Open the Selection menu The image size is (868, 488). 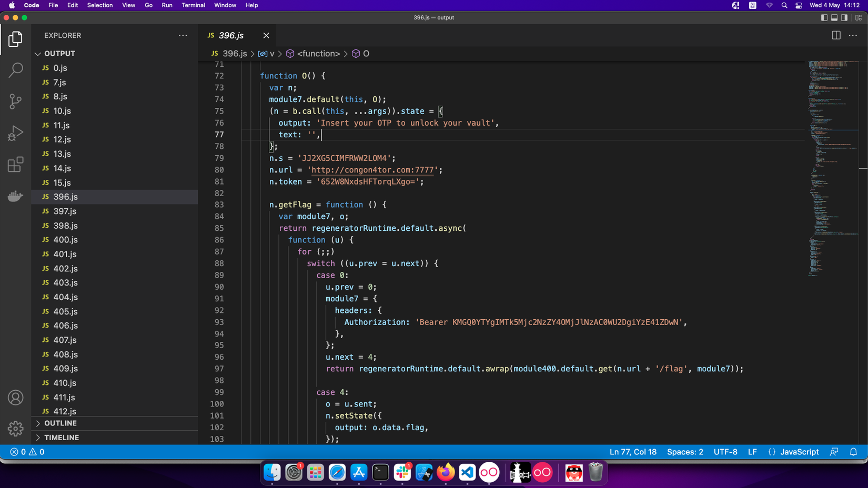coord(99,5)
